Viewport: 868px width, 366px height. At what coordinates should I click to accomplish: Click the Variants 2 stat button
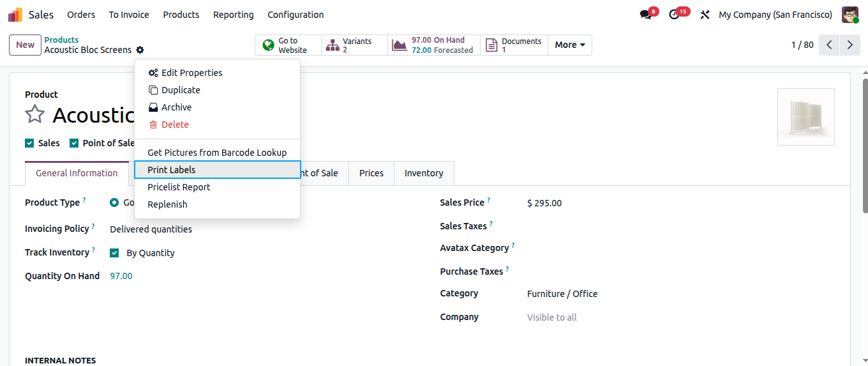(x=354, y=45)
